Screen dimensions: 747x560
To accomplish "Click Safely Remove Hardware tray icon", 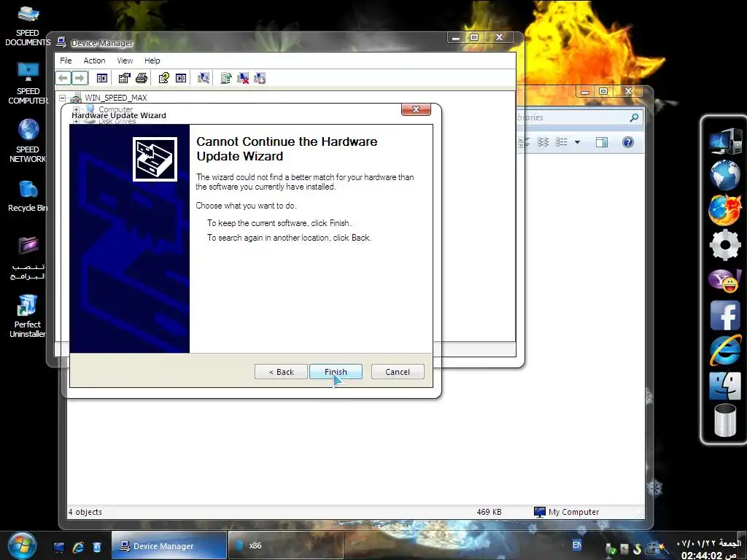I will 611,548.
